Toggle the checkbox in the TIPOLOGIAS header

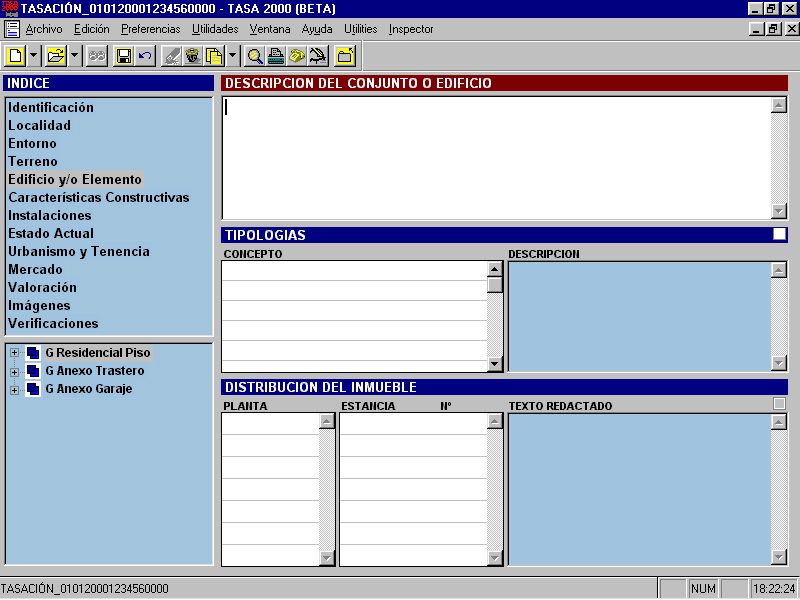779,234
